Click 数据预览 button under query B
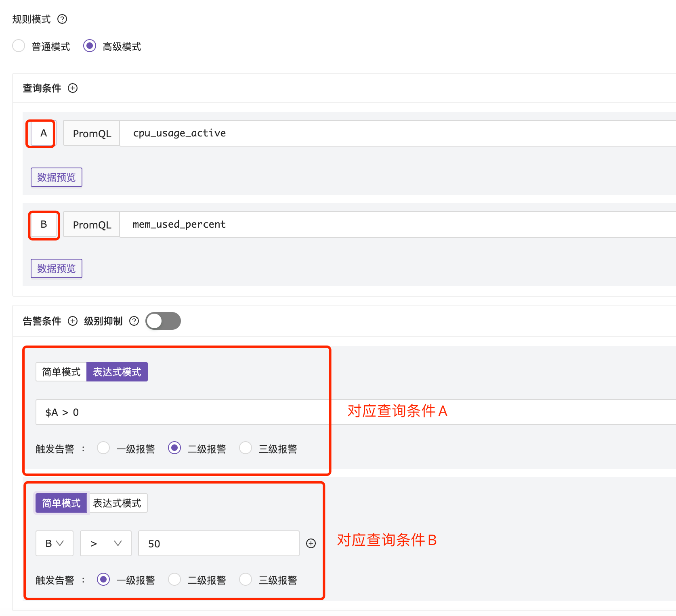 (57, 268)
